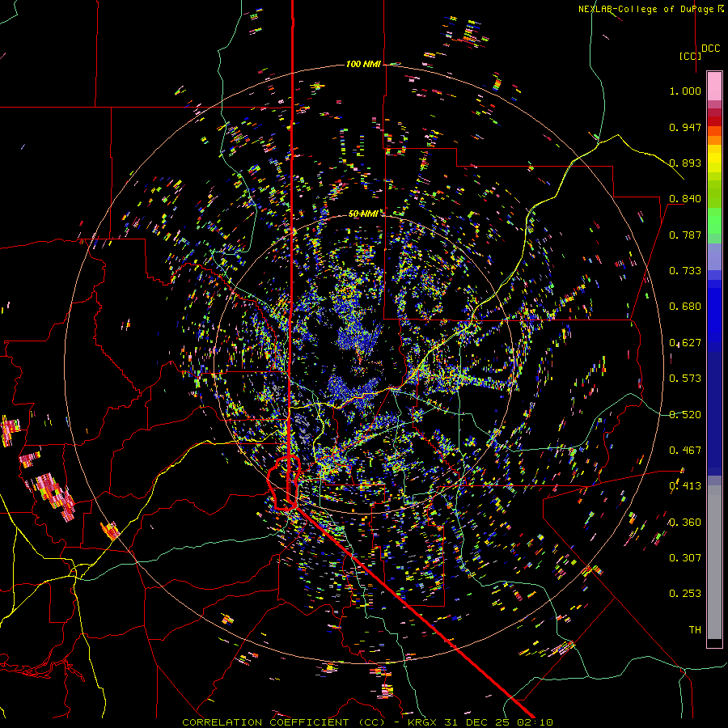The width and height of the screenshot is (728, 728).
Task: Click the TH threshold label on legend
Action: coord(695,630)
